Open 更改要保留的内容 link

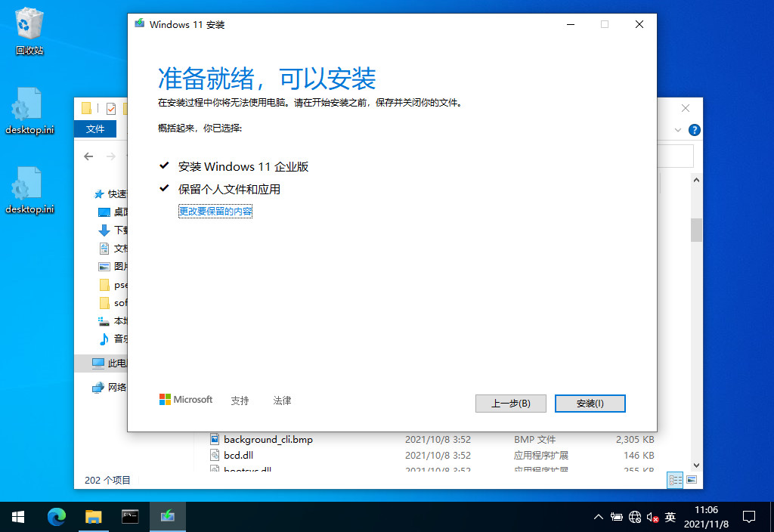215,212
